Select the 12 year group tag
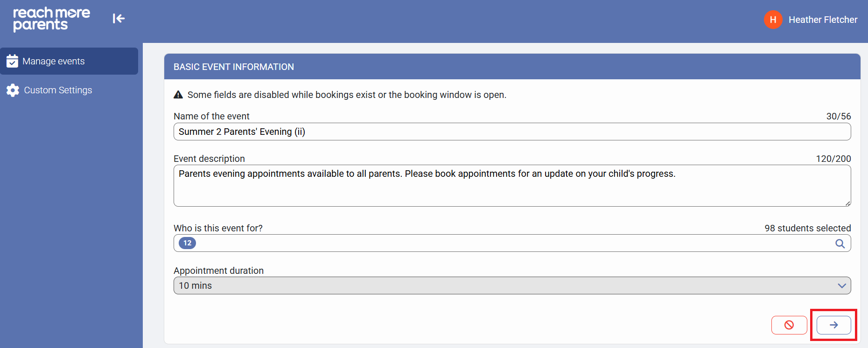Screen dimensions: 868x348 pyautogui.click(x=187, y=243)
